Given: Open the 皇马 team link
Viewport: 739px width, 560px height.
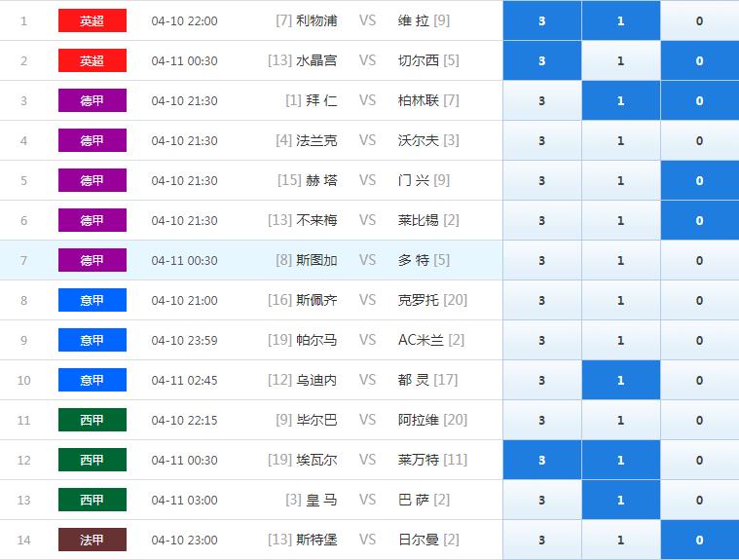Looking at the screenshot, I should point(321,500).
